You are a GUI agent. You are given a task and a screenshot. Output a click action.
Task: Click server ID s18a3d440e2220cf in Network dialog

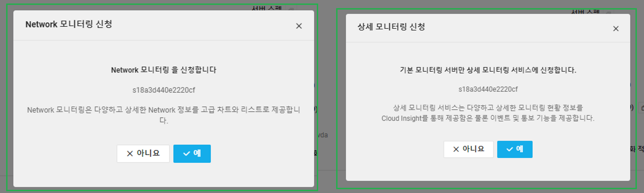click(x=163, y=90)
